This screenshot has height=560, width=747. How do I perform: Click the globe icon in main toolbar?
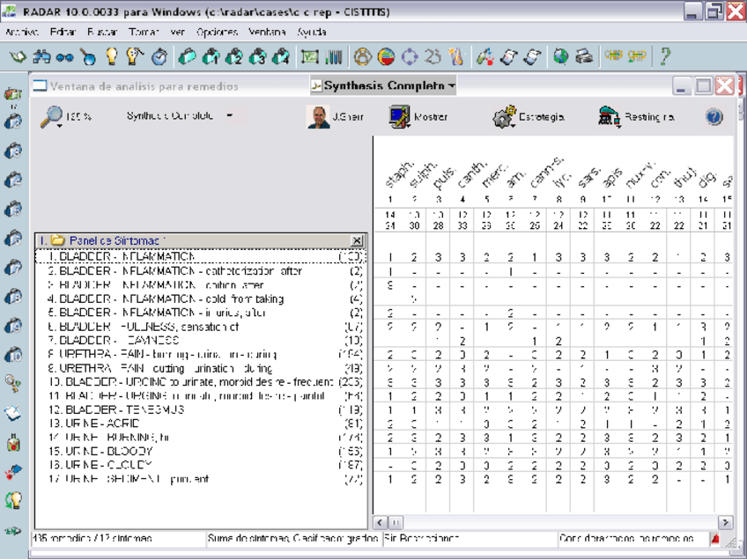[x=560, y=56]
